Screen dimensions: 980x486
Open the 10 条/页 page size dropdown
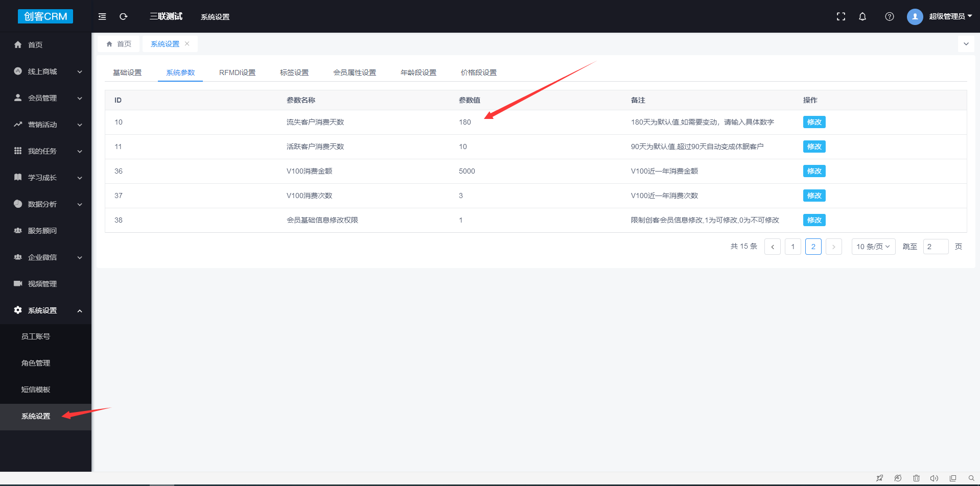(873, 247)
